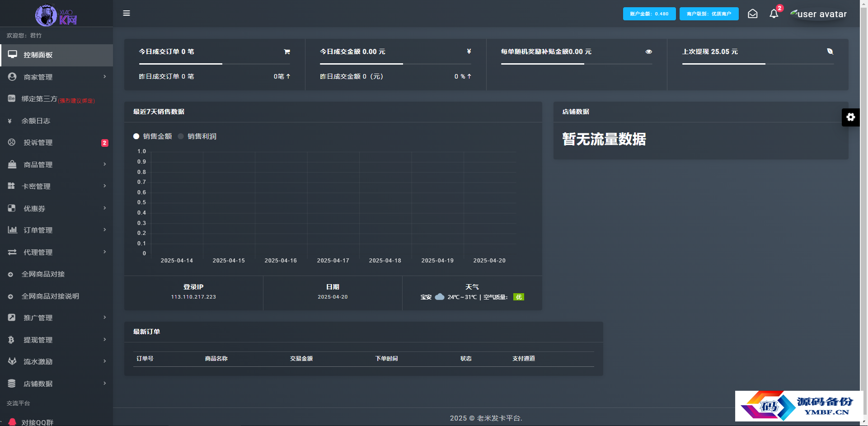Image resolution: width=868 pixels, height=426 pixels.
Task: Click the user icon beside 商家管理
Action: click(12, 77)
